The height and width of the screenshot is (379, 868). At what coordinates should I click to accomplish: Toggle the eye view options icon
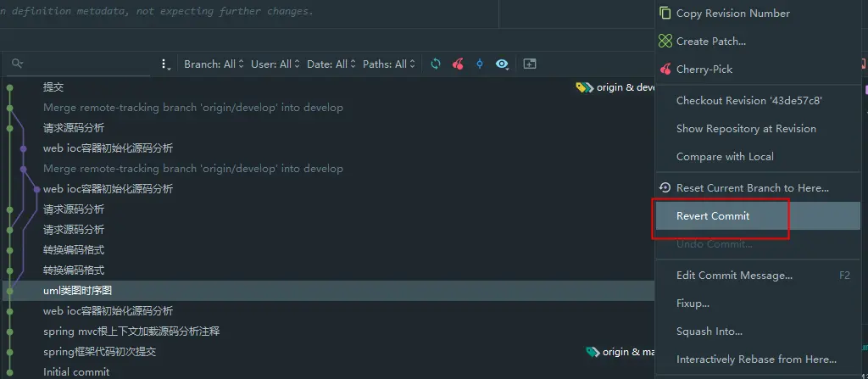tap(502, 64)
